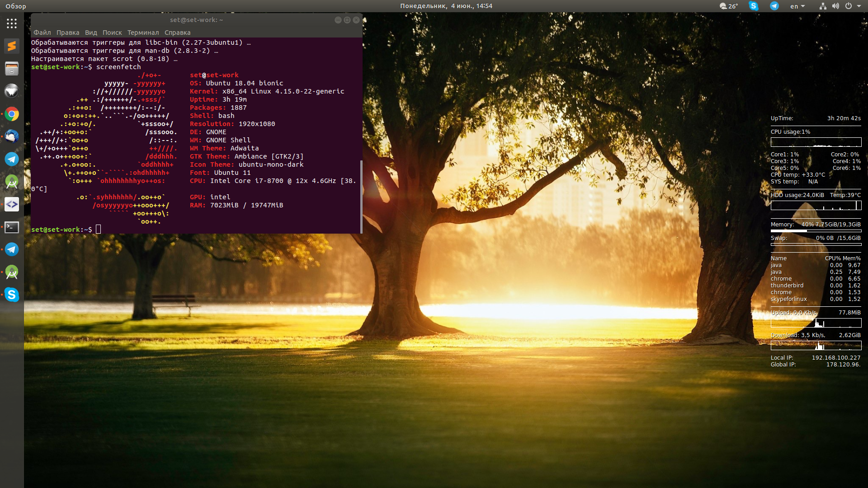
Task: Expand the en keyboard layout dropdown
Action: pos(797,6)
